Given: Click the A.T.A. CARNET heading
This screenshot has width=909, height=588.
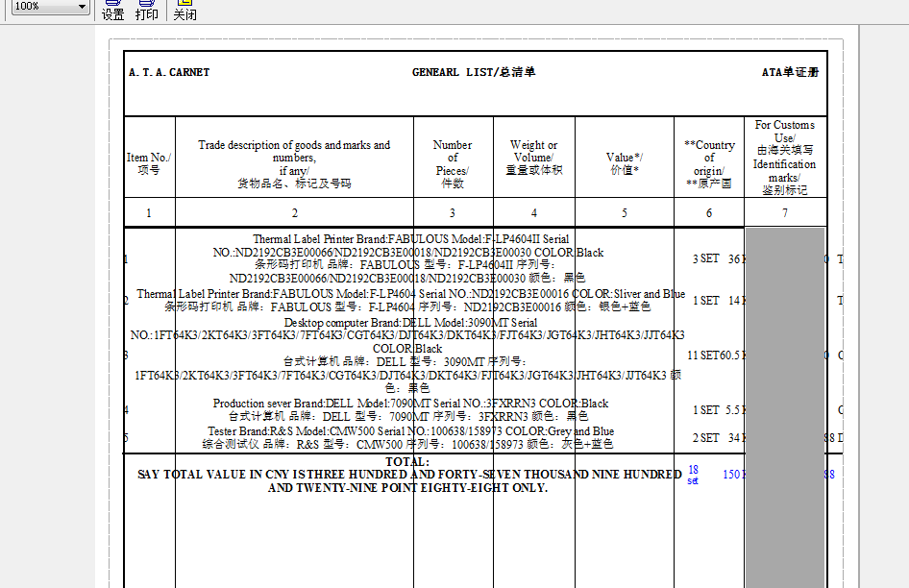Looking at the screenshot, I should (x=169, y=73).
